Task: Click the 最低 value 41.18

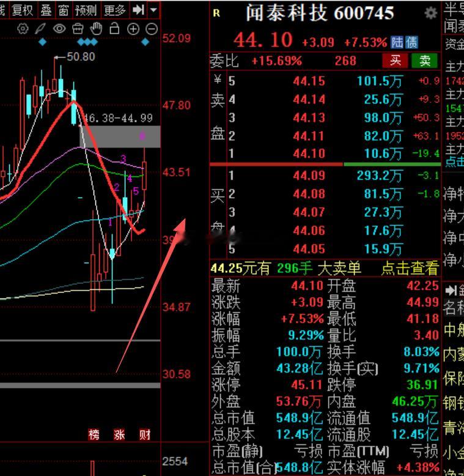Action: point(423,319)
